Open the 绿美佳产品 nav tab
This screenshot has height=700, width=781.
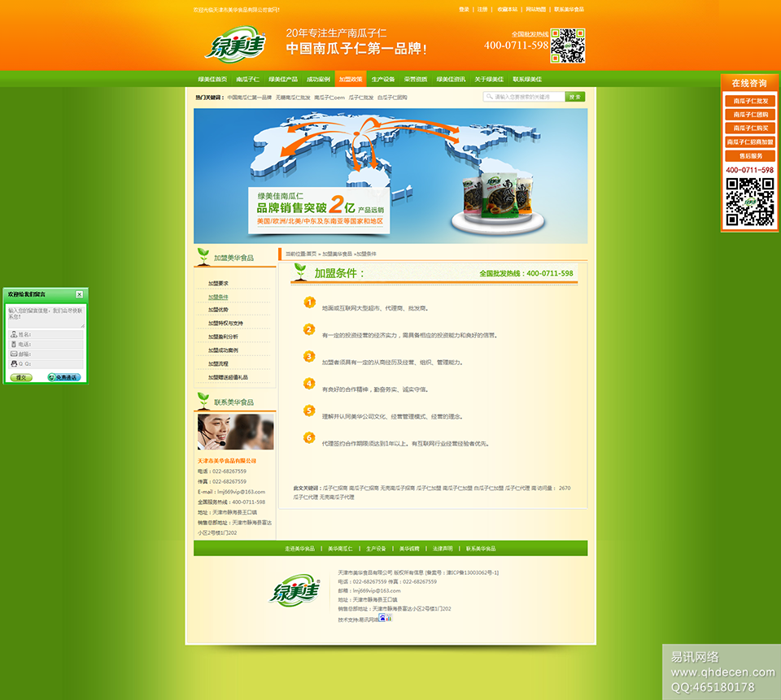(283, 79)
